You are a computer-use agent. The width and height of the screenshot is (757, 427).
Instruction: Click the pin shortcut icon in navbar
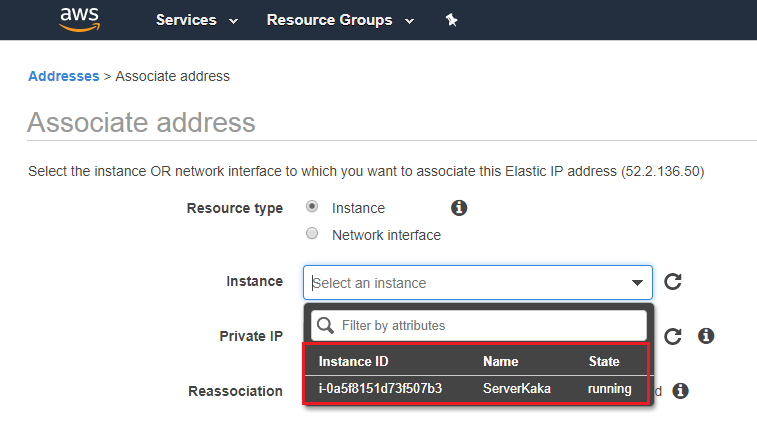(x=451, y=20)
